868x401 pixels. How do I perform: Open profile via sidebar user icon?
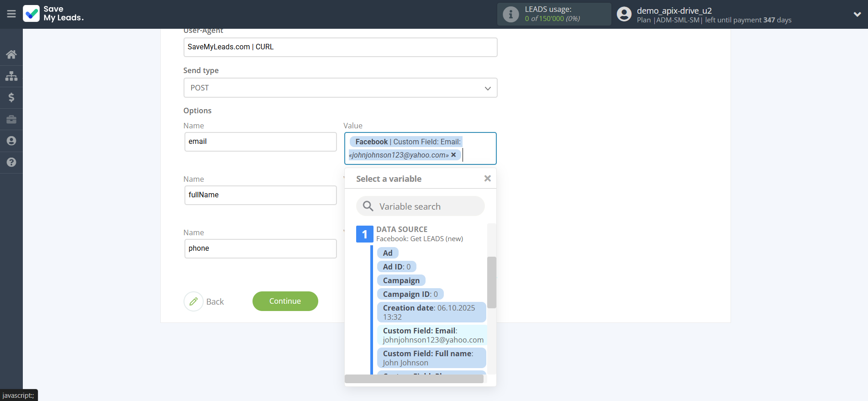(11, 141)
